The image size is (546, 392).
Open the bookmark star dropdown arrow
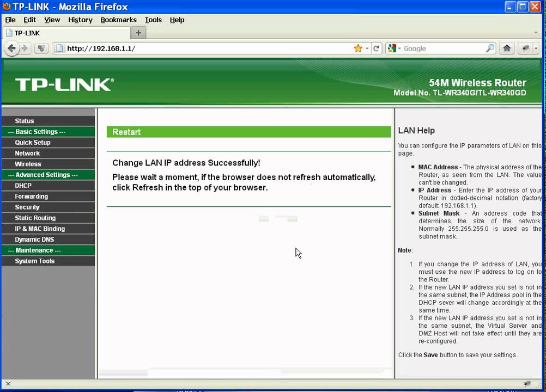pyautogui.click(x=367, y=48)
